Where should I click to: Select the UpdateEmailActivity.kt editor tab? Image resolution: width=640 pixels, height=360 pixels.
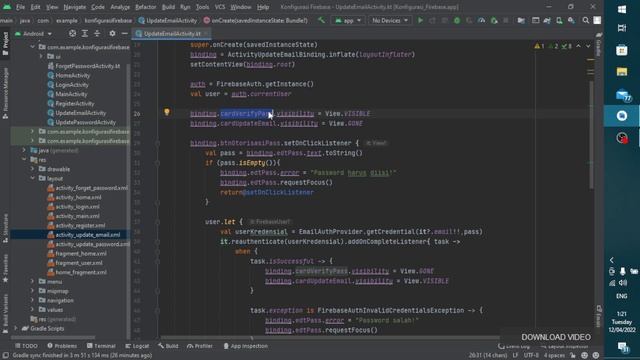click(x=172, y=33)
